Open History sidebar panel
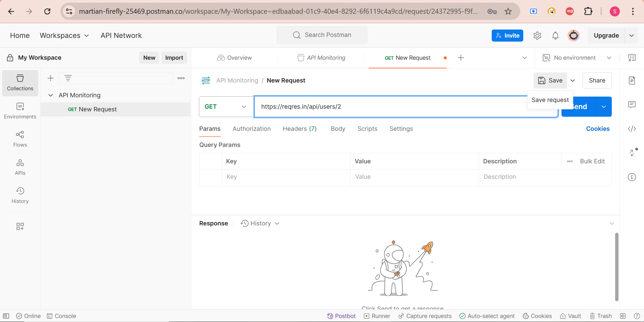The width and height of the screenshot is (644, 322). pyautogui.click(x=20, y=196)
